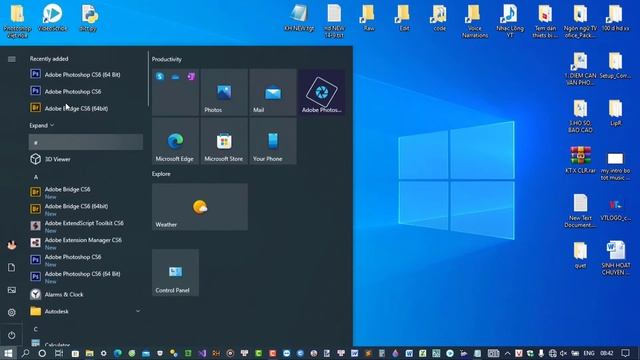
Task: Open the notification Action Center
Action: pos(625,353)
